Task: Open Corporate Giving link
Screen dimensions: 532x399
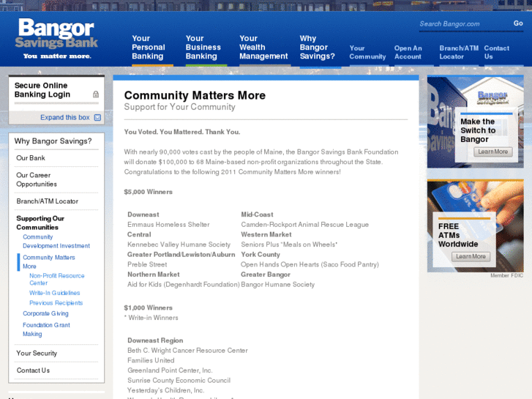Action: tap(45, 313)
